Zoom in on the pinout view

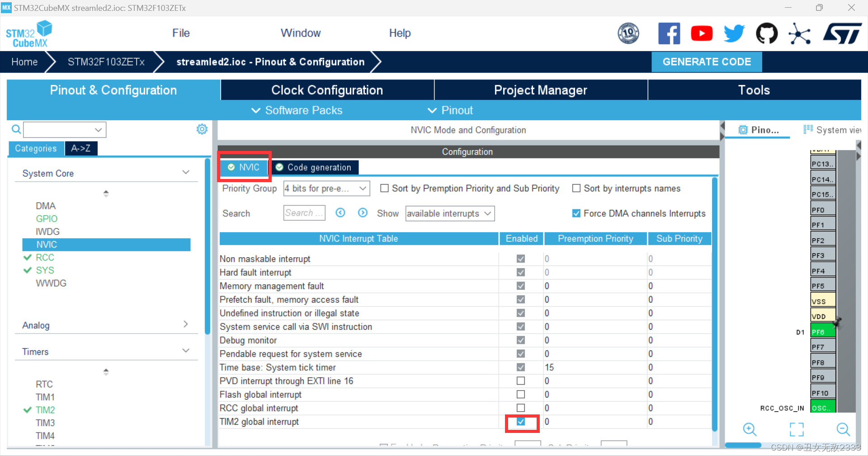750,429
